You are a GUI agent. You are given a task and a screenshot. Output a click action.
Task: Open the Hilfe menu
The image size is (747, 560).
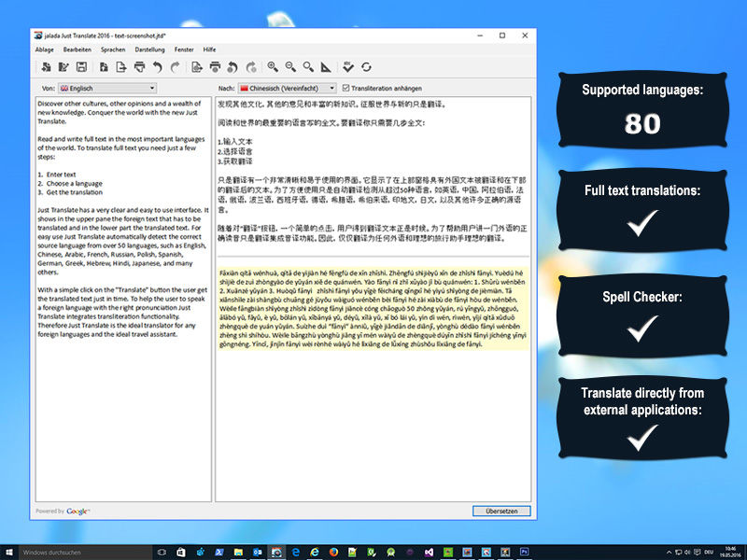coord(209,49)
